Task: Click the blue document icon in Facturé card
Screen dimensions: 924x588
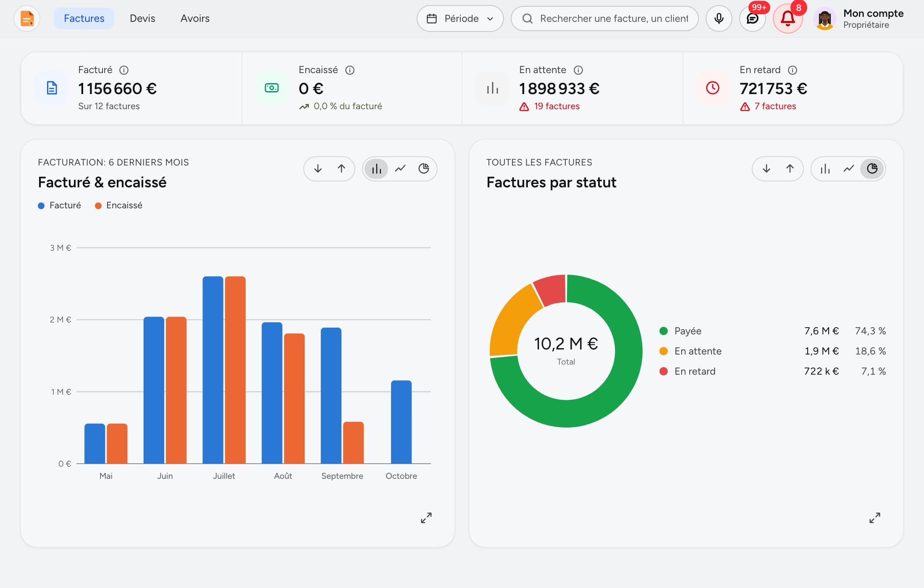Action: pos(52,88)
